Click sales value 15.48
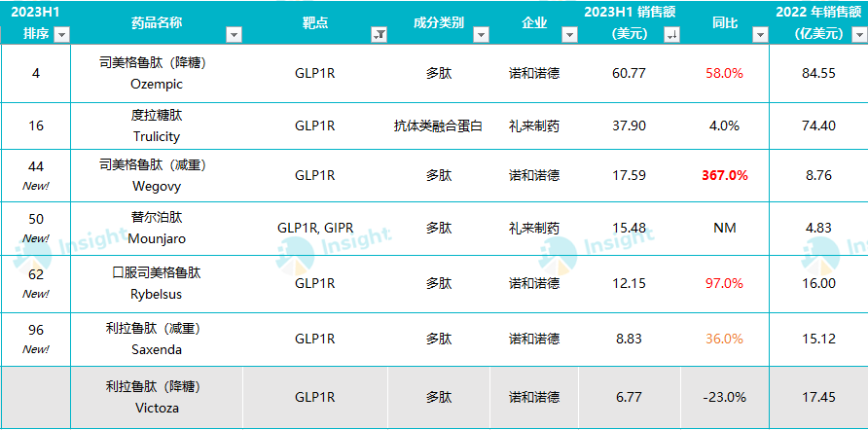Viewport: 868px width, 430px height. point(630,228)
